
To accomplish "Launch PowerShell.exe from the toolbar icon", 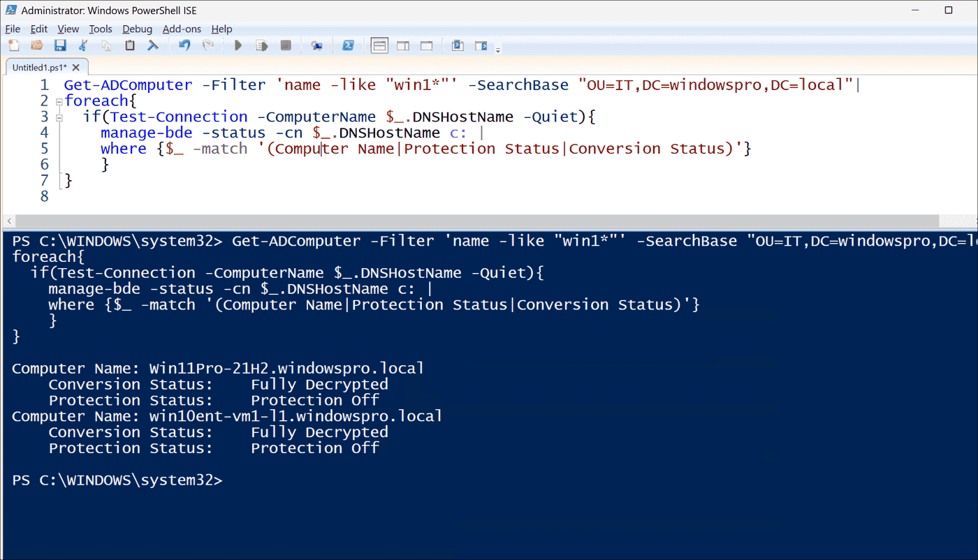I will pos(348,45).
